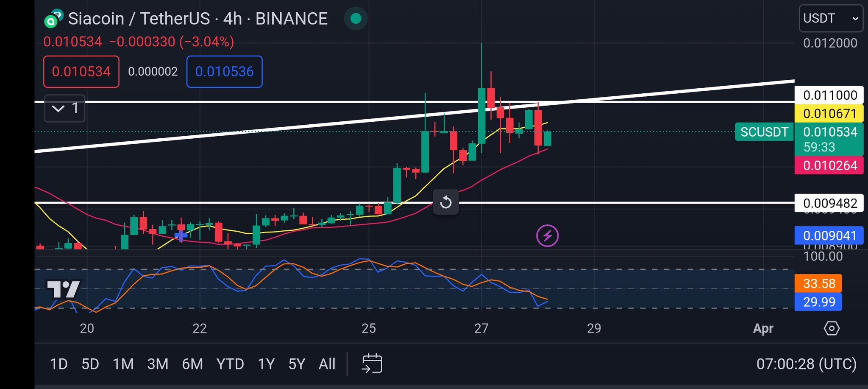Click the Apr label on time axis
The height and width of the screenshot is (389, 868).
click(x=763, y=328)
